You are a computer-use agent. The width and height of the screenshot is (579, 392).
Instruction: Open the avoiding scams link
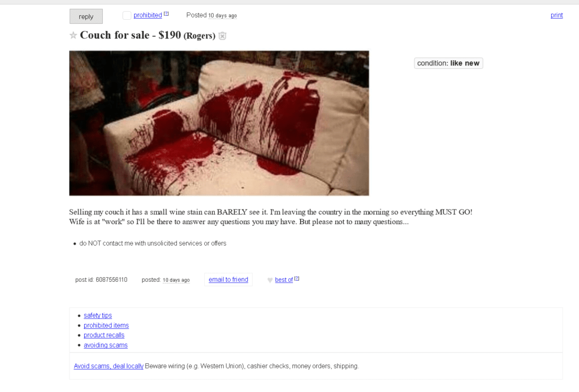[x=106, y=345]
